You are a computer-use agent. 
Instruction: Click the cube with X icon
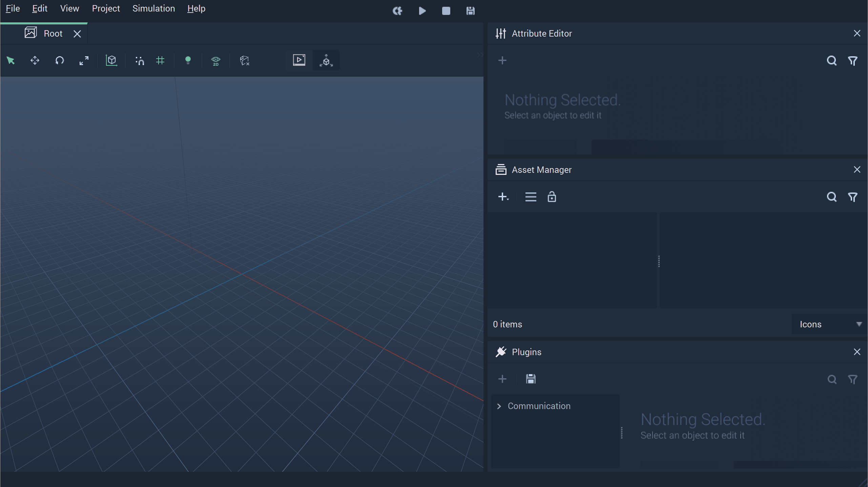245,61
